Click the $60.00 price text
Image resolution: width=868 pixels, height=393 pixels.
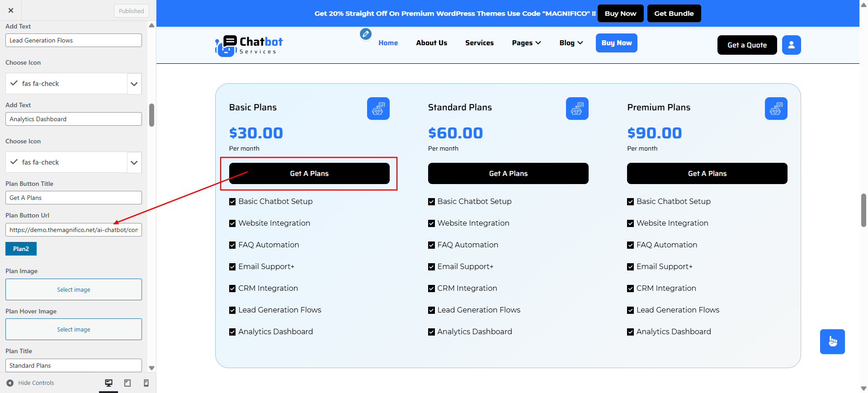click(x=455, y=133)
